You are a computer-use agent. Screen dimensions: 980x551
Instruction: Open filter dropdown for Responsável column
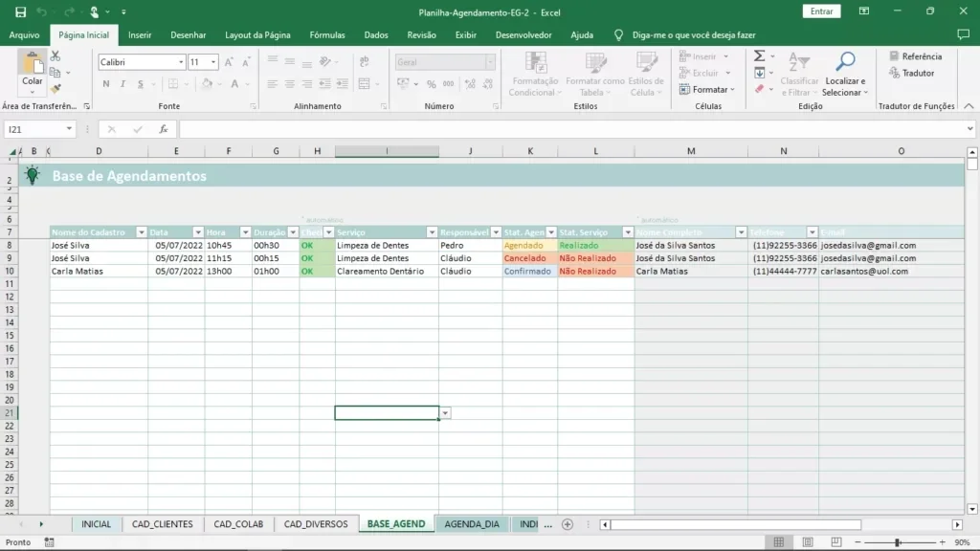tap(496, 232)
